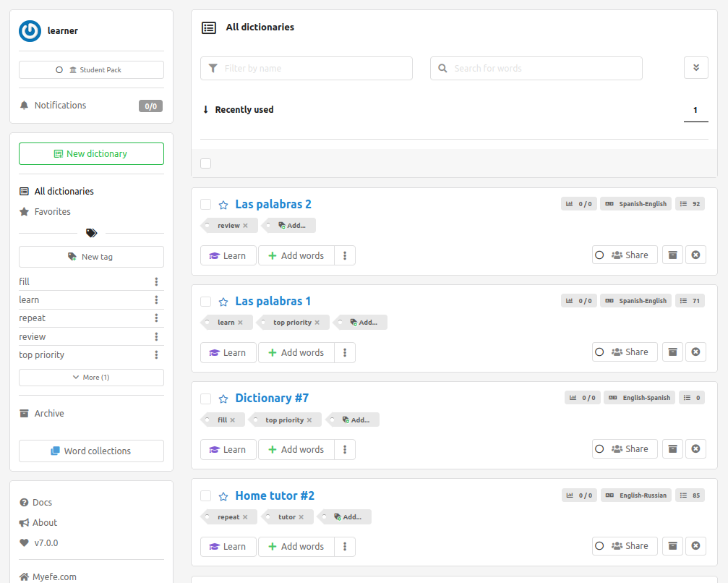Image resolution: width=728 pixels, height=583 pixels.
Task: Remove the review tag from Las palabras 2
Action: click(x=246, y=226)
